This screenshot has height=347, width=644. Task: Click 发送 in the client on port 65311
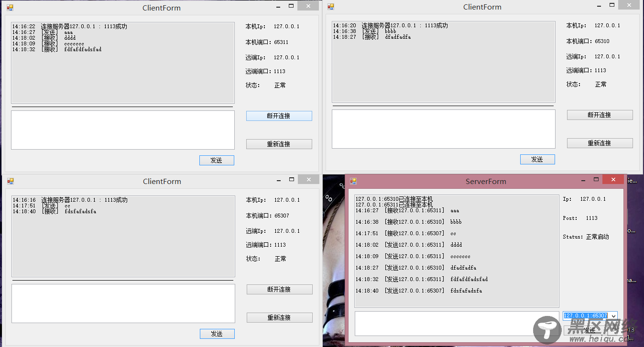tap(217, 160)
